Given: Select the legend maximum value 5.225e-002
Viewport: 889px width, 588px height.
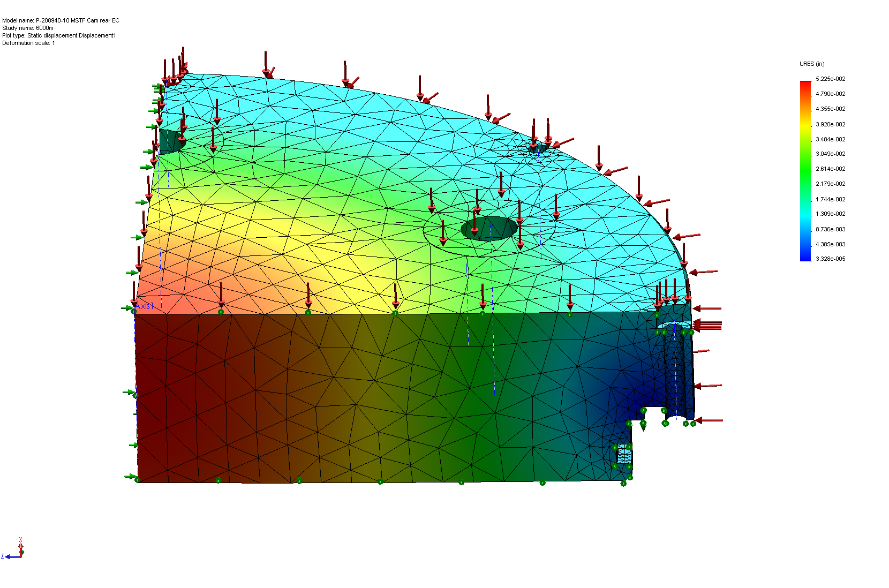Looking at the screenshot, I should coord(831,79).
